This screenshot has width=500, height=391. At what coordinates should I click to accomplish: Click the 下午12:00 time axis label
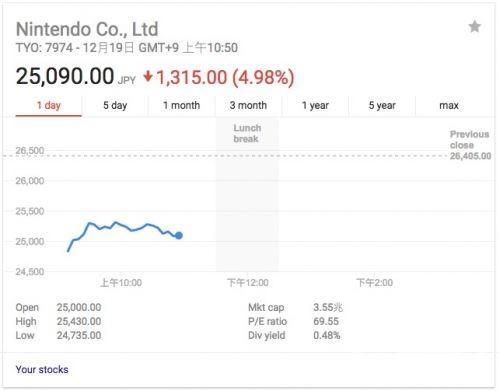(x=248, y=283)
